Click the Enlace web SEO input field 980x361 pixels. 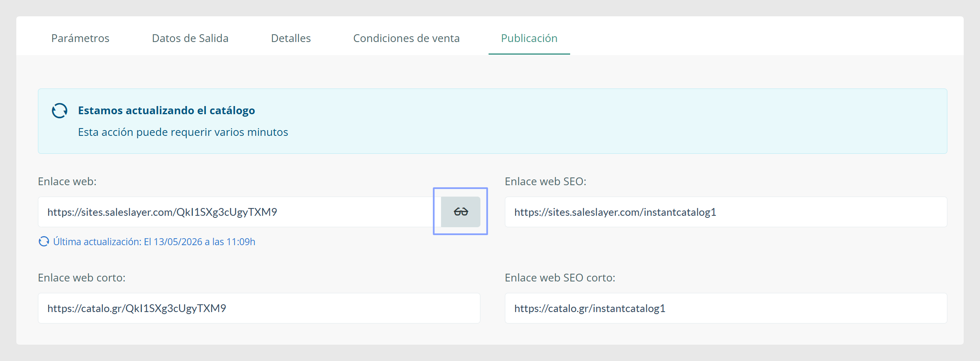click(726, 212)
